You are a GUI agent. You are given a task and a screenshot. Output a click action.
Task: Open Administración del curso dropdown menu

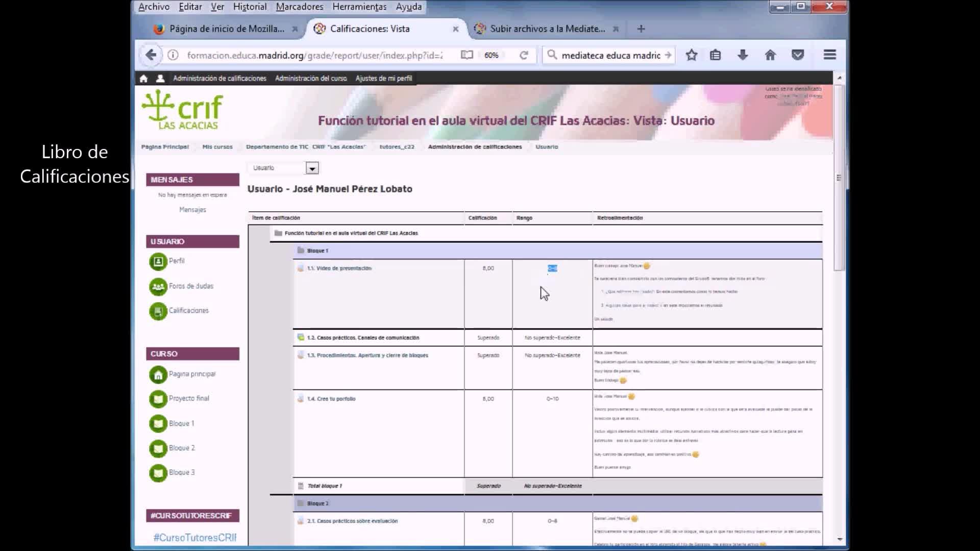(x=310, y=79)
